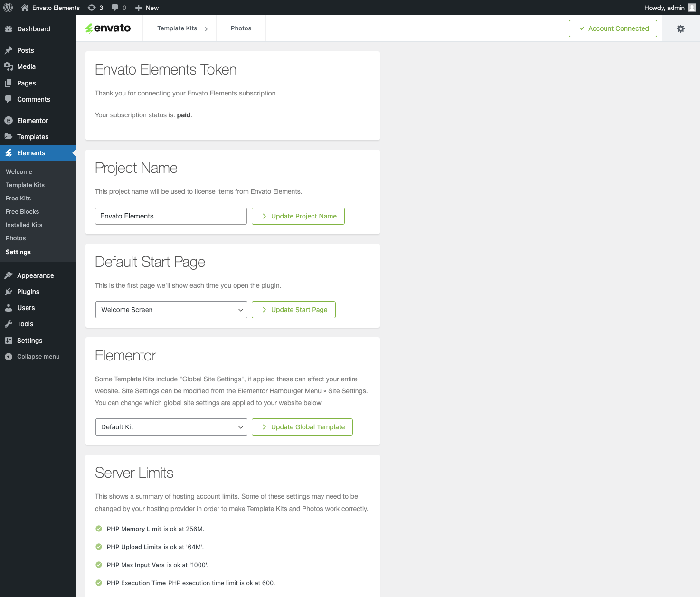
Task: Click the PHP Execution Time check icon
Action: 99,583
